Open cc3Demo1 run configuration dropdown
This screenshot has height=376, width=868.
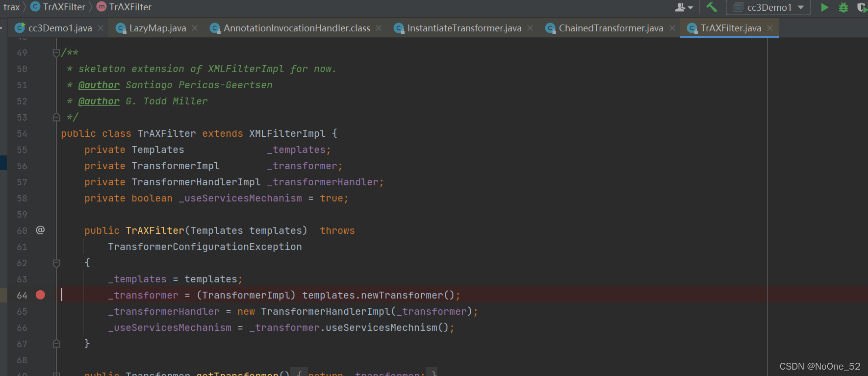[x=768, y=7]
